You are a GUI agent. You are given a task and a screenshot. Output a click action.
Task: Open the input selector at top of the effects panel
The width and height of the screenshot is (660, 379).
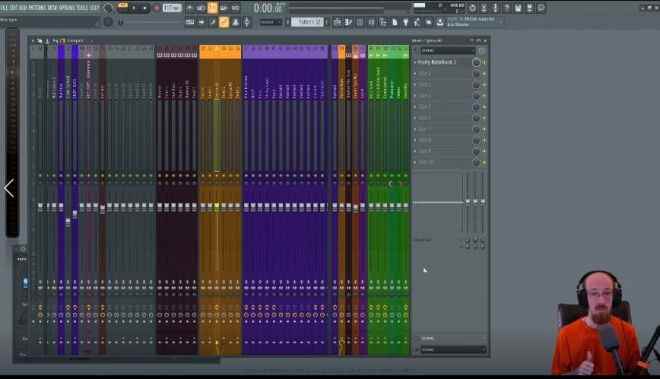(x=448, y=50)
